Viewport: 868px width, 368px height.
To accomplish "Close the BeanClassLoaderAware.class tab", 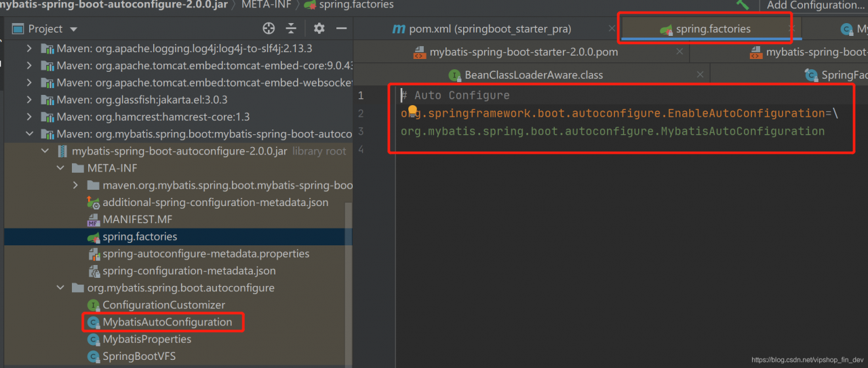I will coord(701,75).
